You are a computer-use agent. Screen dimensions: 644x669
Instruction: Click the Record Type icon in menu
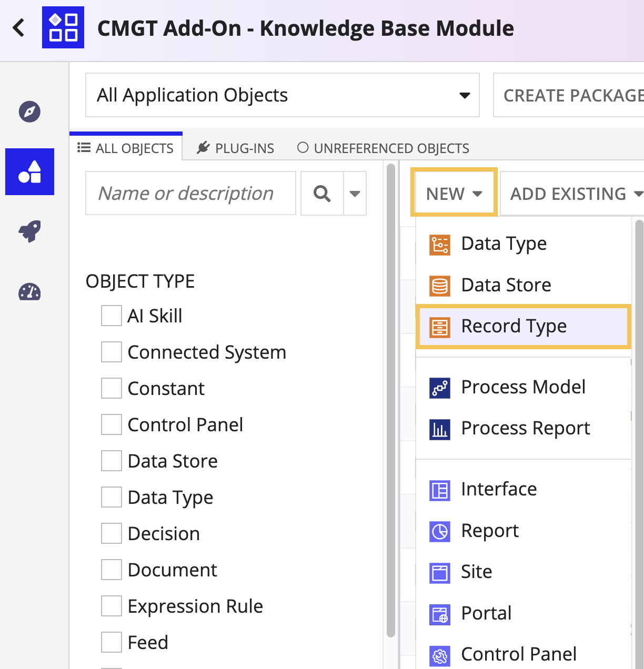(x=439, y=327)
